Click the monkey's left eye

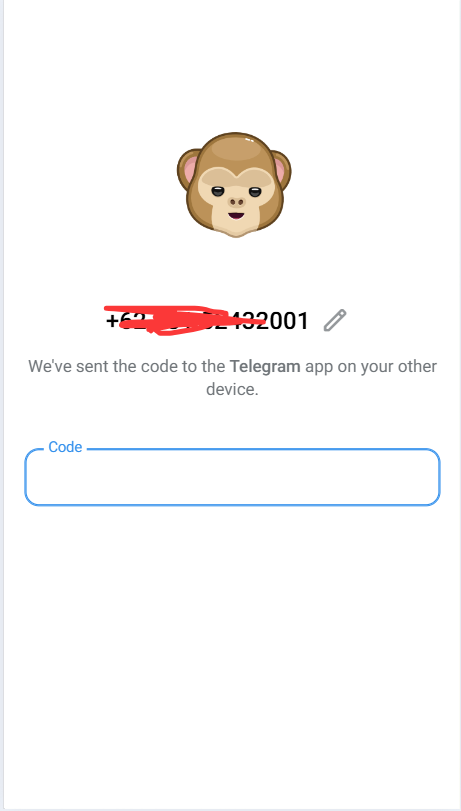coord(218,191)
